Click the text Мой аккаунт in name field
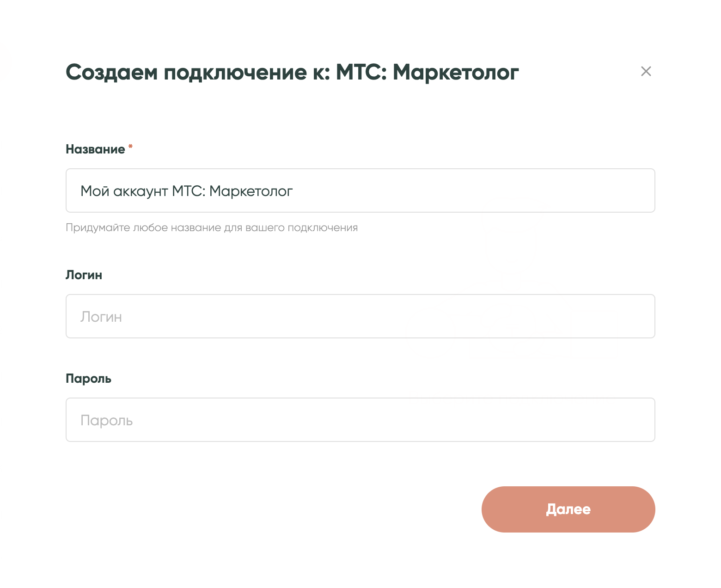The width and height of the screenshot is (721, 588). coord(124,191)
